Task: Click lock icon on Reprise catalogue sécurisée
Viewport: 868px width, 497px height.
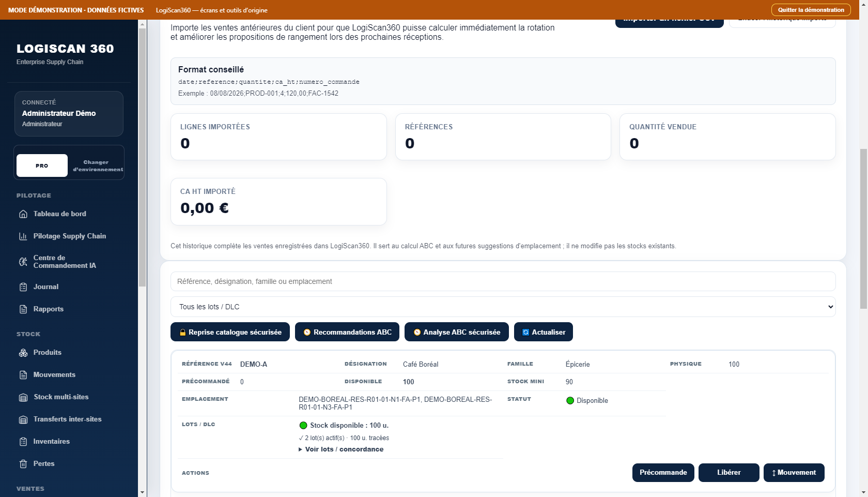Action: coord(182,332)
